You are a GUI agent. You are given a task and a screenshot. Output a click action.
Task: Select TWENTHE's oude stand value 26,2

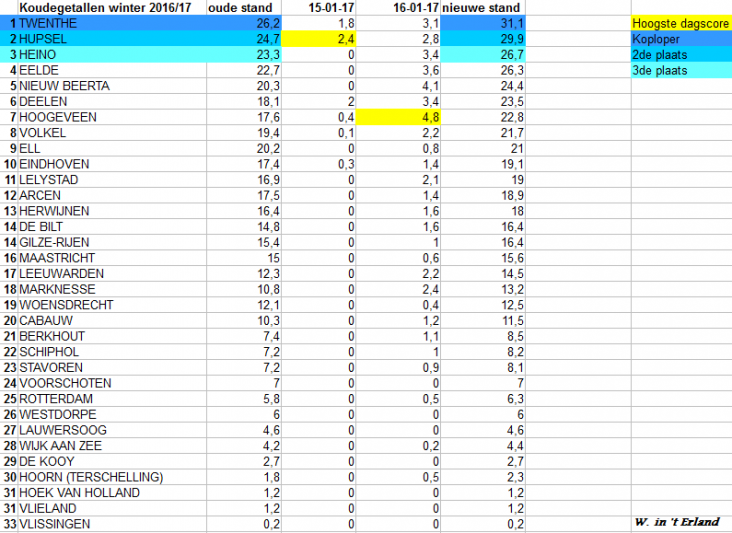tap(244, 23)
